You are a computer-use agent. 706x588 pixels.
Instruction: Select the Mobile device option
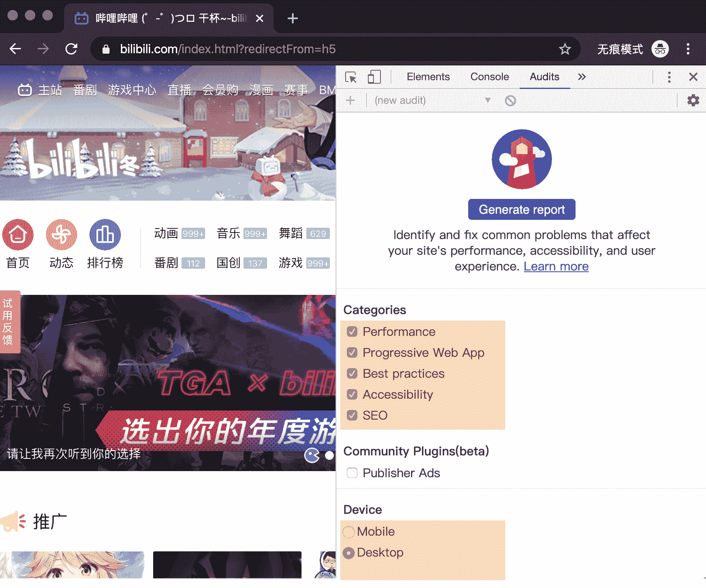(349, 532)
